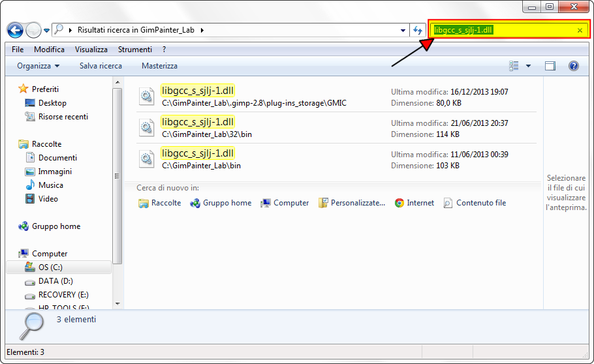Open the File menu
594x364 pixels.
click(18, 50)
